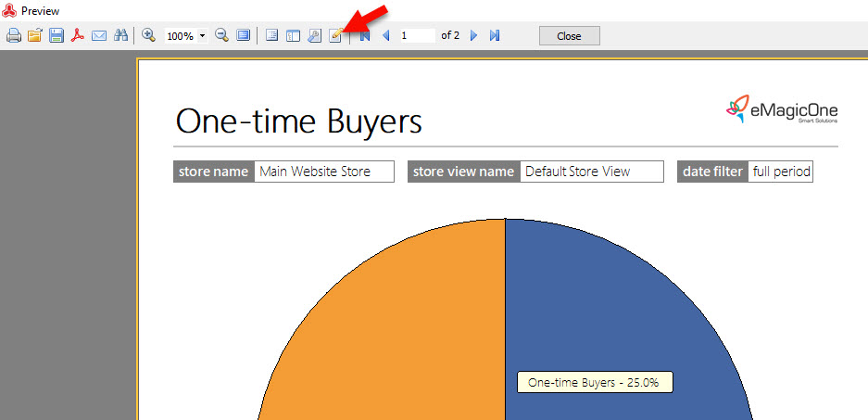Click the full period date filter value
This screenshot has width=868, height=420.
coord(781,172)
